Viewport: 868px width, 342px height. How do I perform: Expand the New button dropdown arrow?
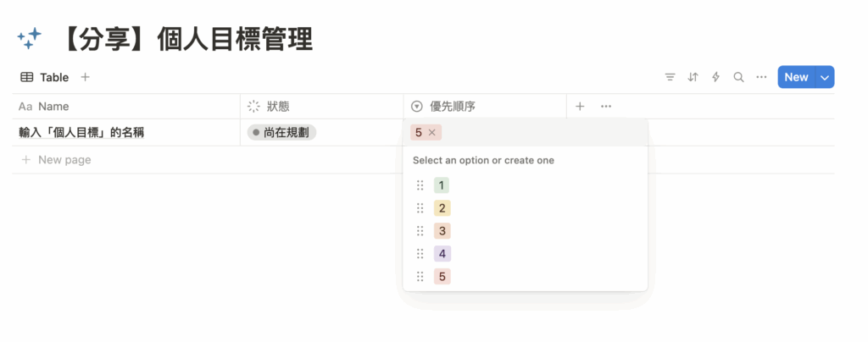(826, 77)
